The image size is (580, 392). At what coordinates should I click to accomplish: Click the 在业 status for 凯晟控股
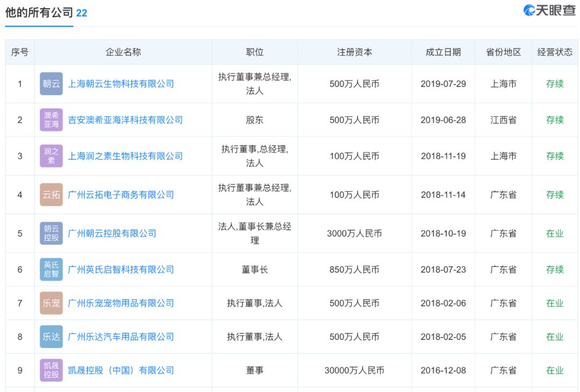[x=555, y=370]
